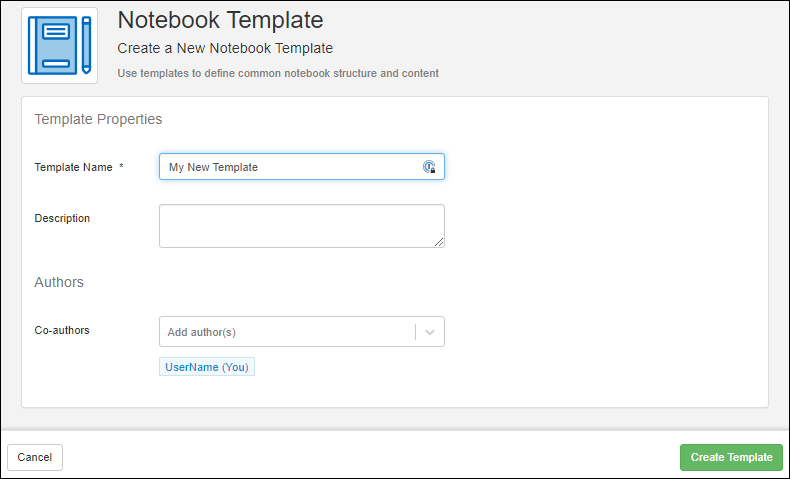Click the Description field label

[62, 218]
